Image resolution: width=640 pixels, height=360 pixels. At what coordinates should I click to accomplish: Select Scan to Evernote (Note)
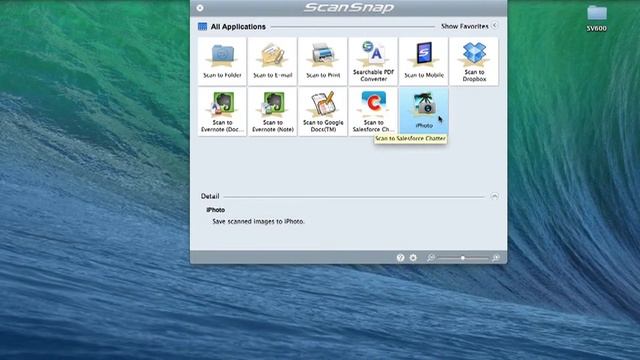(272, 111)
